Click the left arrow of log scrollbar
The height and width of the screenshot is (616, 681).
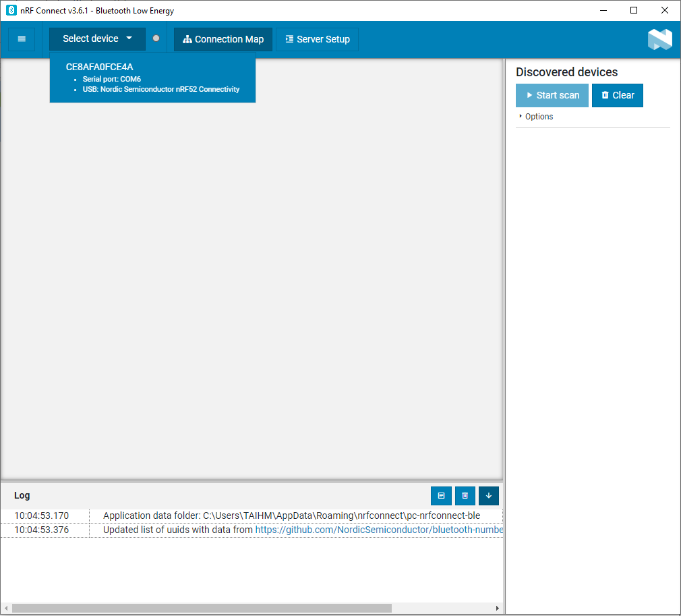(6, 608)
